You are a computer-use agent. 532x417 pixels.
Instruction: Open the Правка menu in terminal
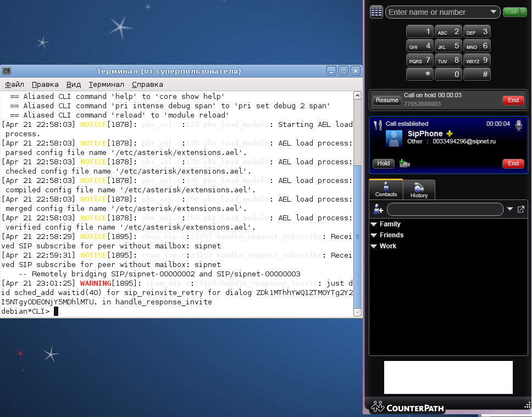(x=45, y=85)
